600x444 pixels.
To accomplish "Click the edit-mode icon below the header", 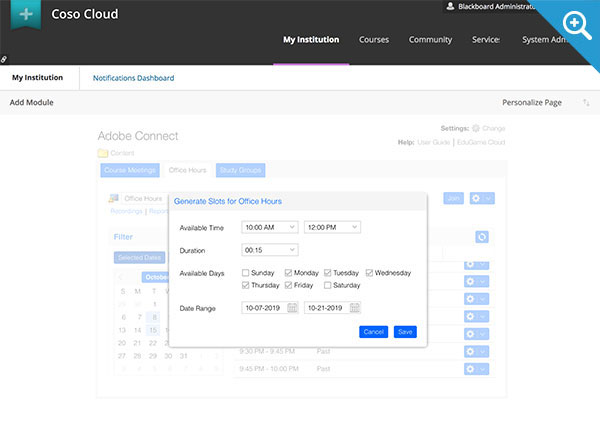I will pos(3,59).
